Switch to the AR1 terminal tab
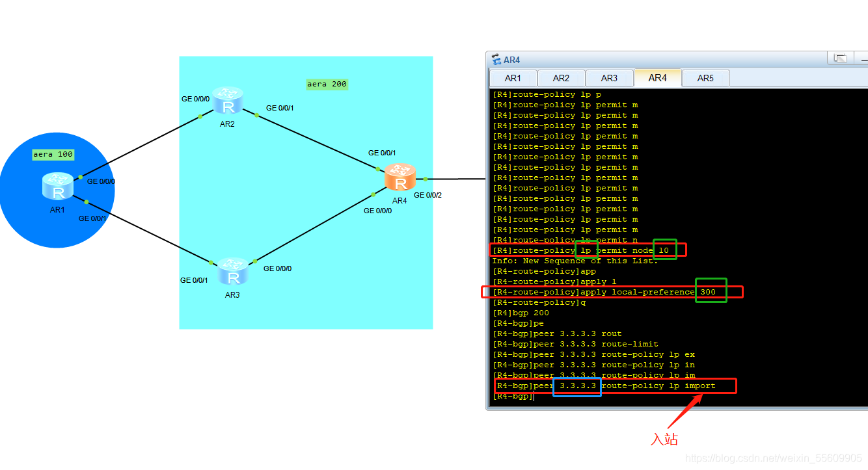This screenshot has width=868, height=470. tap(513, 78)
